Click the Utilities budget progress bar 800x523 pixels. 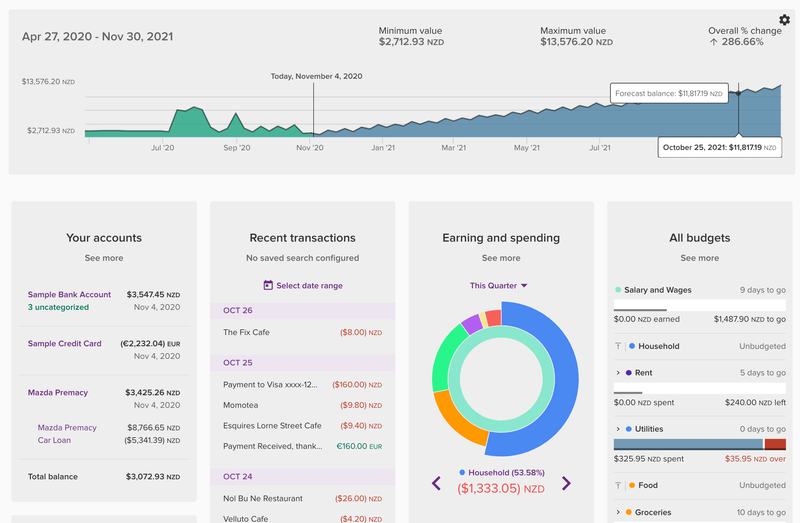(688, 444)
